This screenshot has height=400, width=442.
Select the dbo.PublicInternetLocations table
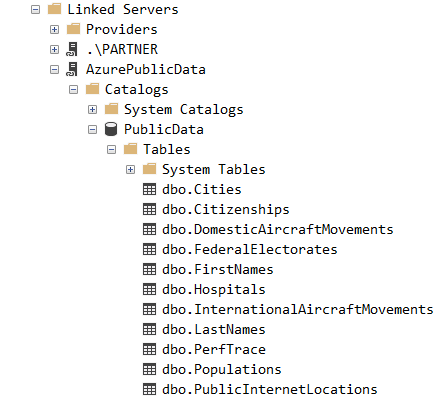point(270,389)
